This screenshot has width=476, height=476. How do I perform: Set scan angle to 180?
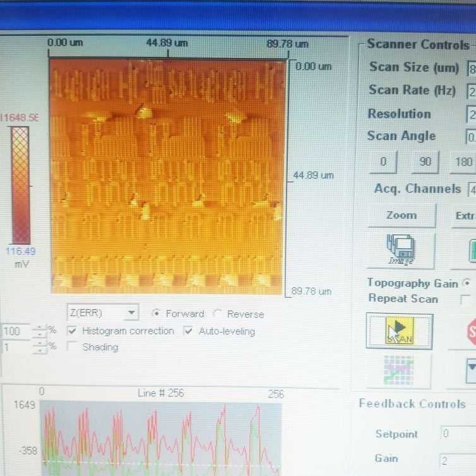pyautogui.click(x=463, y=162)
